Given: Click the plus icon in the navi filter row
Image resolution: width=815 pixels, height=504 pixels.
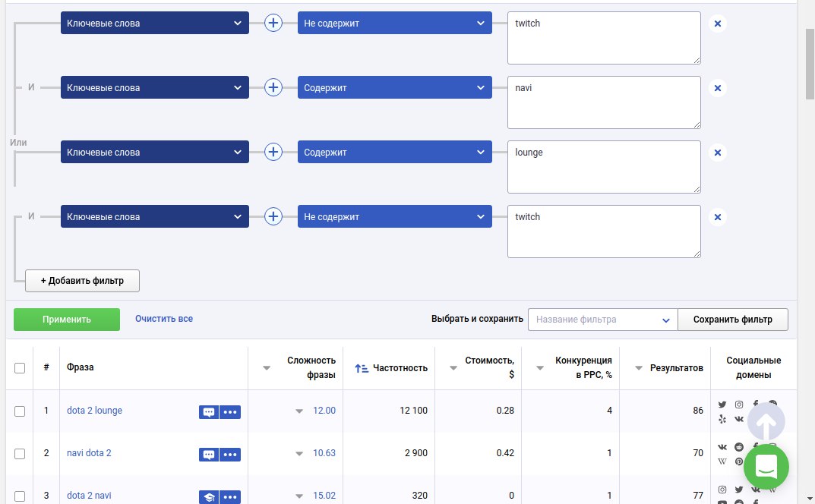Looking at the screenshot, I should point(273,87).
